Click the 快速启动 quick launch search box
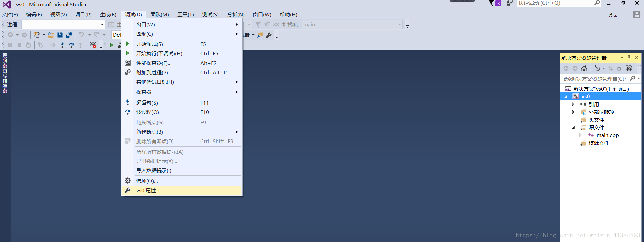 point(558,3)
